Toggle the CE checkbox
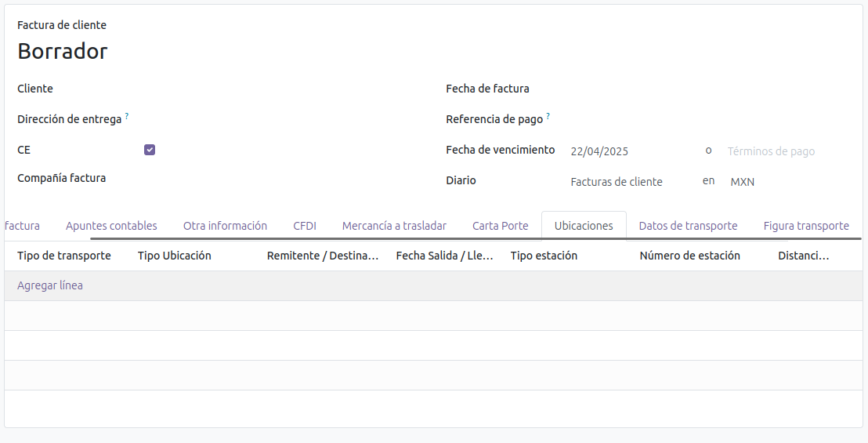 [x=150, y=150]
